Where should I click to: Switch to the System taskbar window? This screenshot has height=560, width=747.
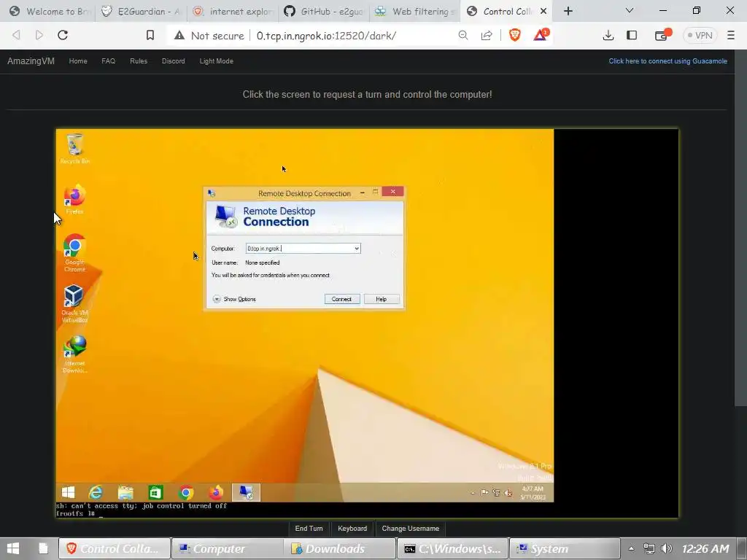coord(565,548)
